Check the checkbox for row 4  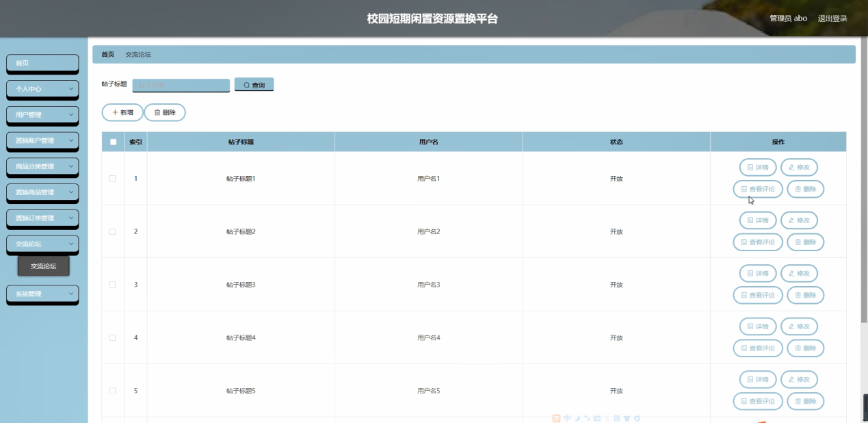(112, 337)
